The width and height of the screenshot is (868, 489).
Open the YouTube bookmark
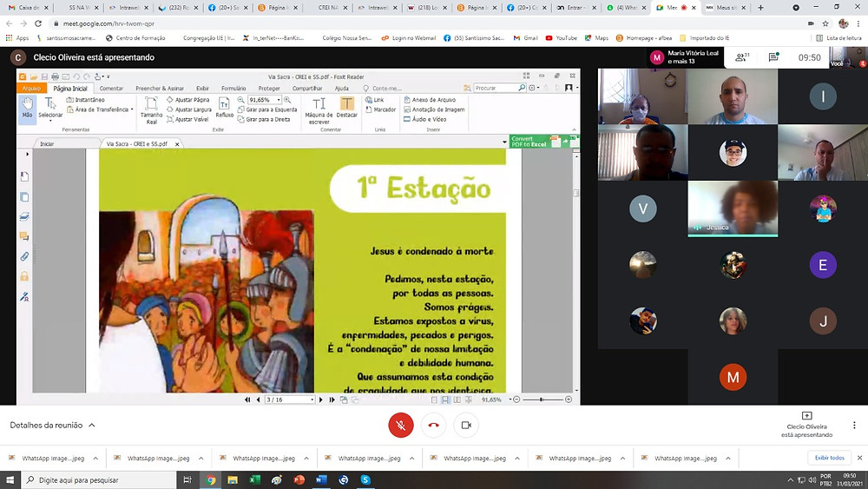561,38
